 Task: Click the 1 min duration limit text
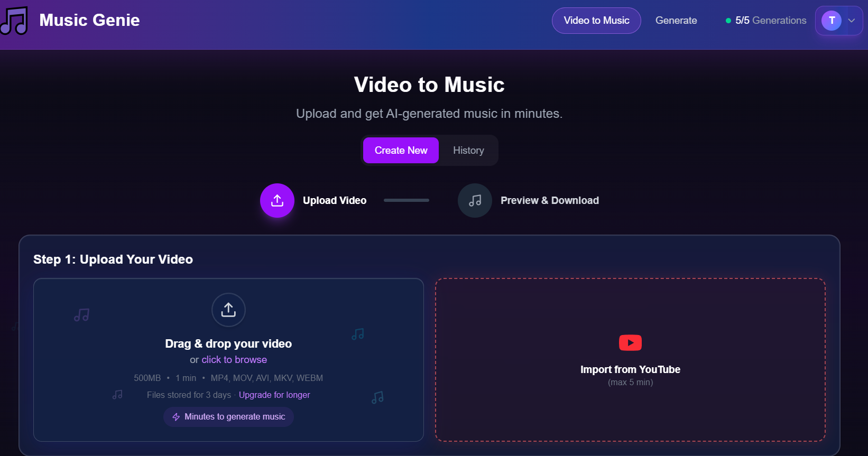click(186, 378)
